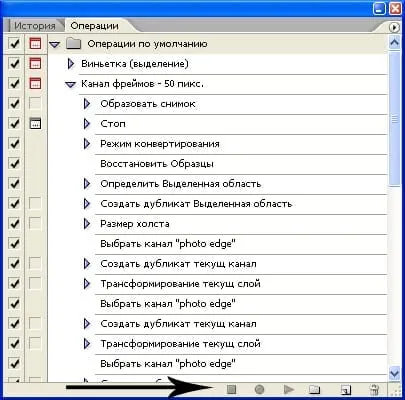Uncheck the Образовать снимок step checkbox
The image size is (405, 400).
click(x=14, y=103)
